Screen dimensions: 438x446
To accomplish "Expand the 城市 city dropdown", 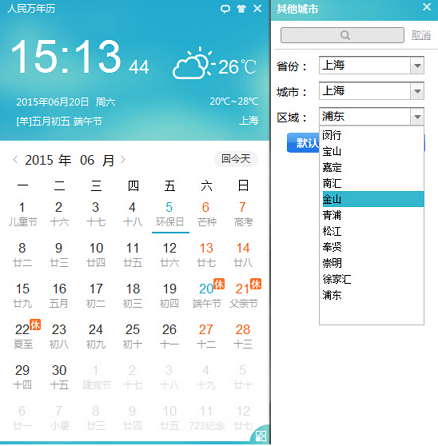I will click(x=417, y=91).
